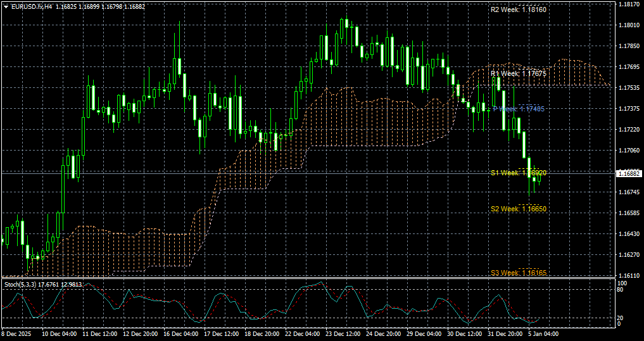This screenshot has height=341, width=644.
Task: Click price scale value 1.18010
Action: (x=630, y=25)
